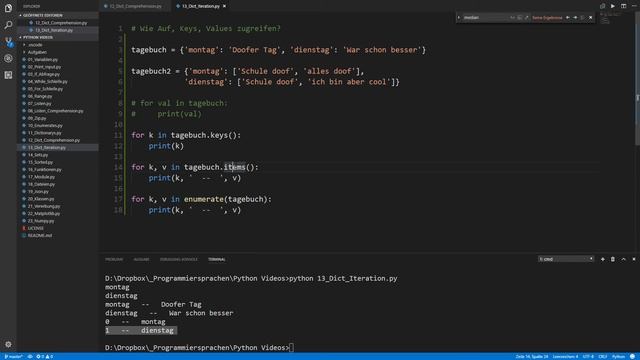640x360 pixels.
Task: Maximize the panel with chevron up
Action: (623, 259)
